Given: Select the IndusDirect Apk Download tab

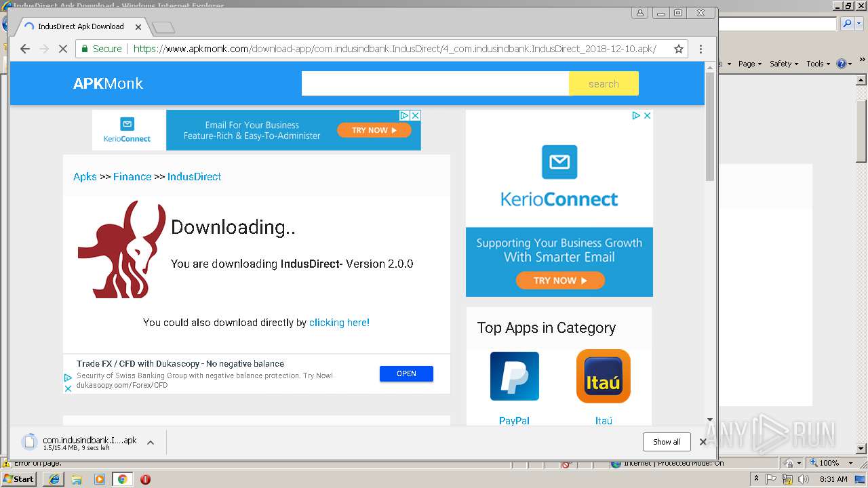Looking at the screenshot, I should 80,26.
